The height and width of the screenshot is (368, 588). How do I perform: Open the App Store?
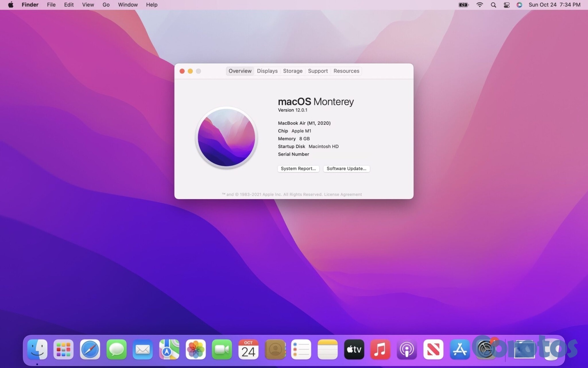(460, 349)
